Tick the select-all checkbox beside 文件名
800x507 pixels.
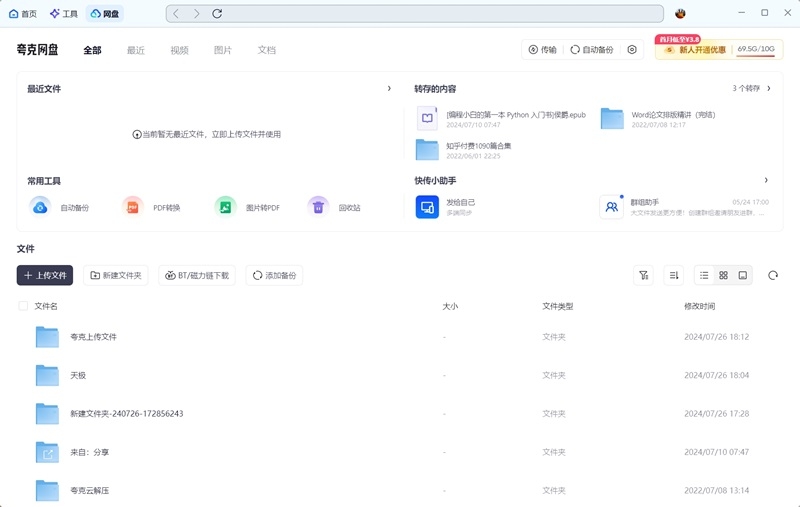23,306
